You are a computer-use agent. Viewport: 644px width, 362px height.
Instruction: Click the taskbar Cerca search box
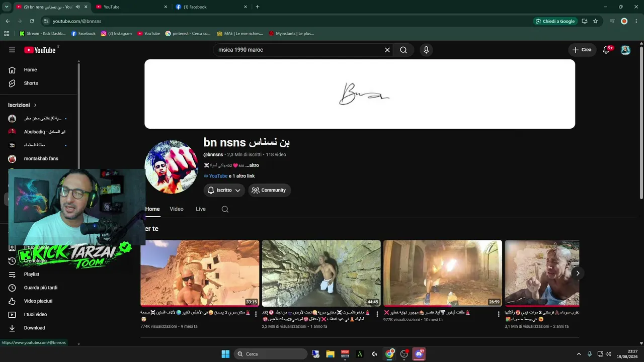[271, 354]
